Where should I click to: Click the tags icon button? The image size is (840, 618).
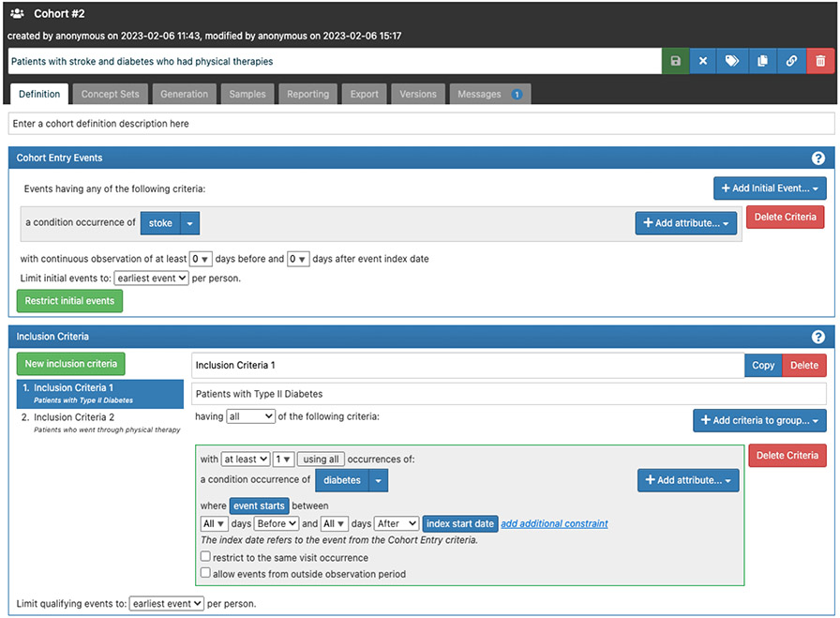(x=732, y=61)
